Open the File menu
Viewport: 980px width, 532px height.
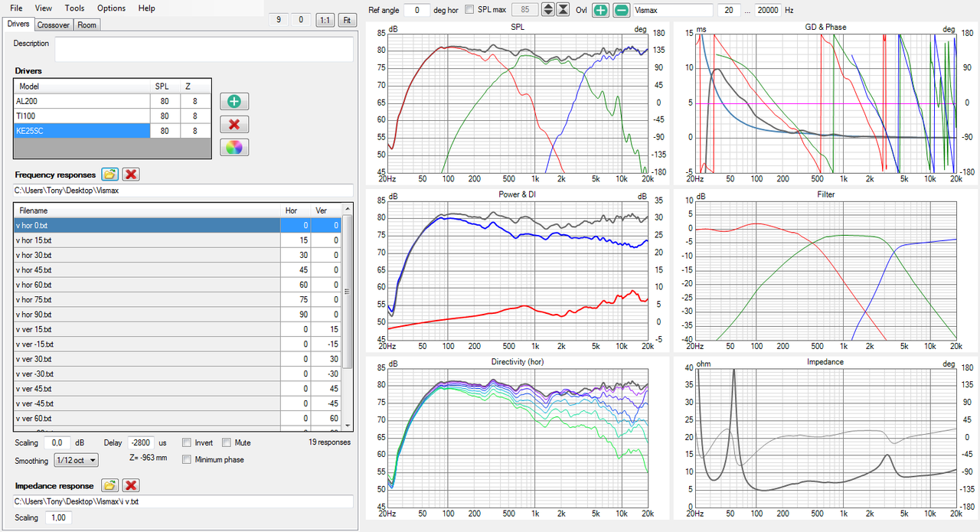click(16, 8)
